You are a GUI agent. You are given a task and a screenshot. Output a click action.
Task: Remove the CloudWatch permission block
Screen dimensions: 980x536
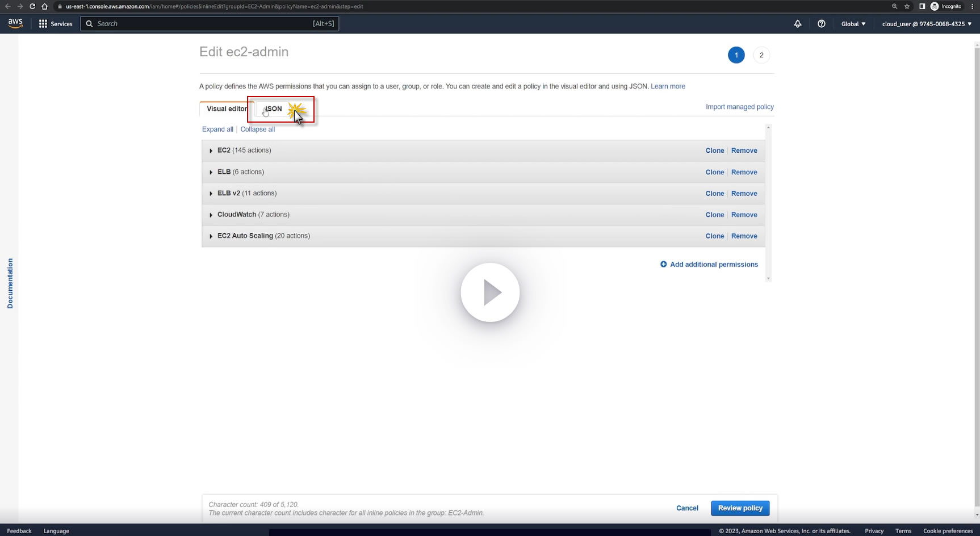tap(744, 215)
